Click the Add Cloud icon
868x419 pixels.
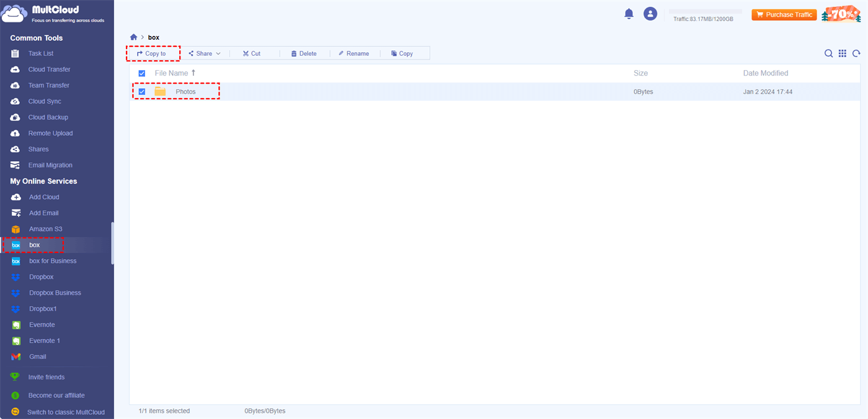[16, 197]
